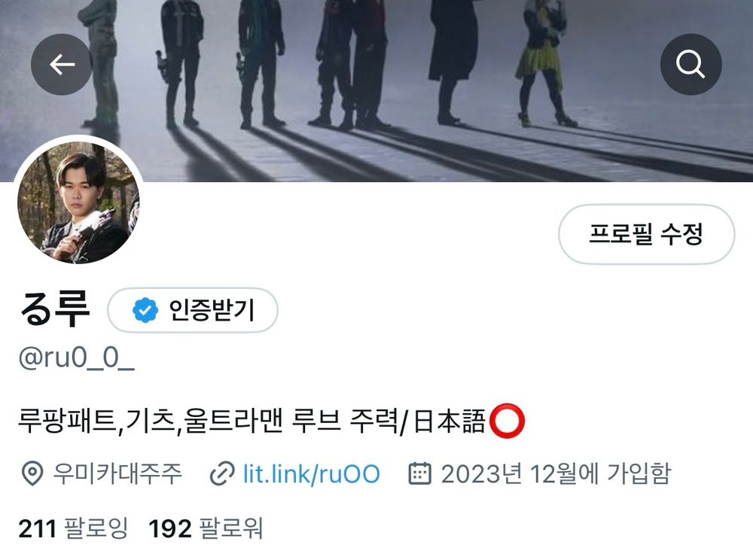Click the 日本語 text in the bio

click(x=449, y=421)
